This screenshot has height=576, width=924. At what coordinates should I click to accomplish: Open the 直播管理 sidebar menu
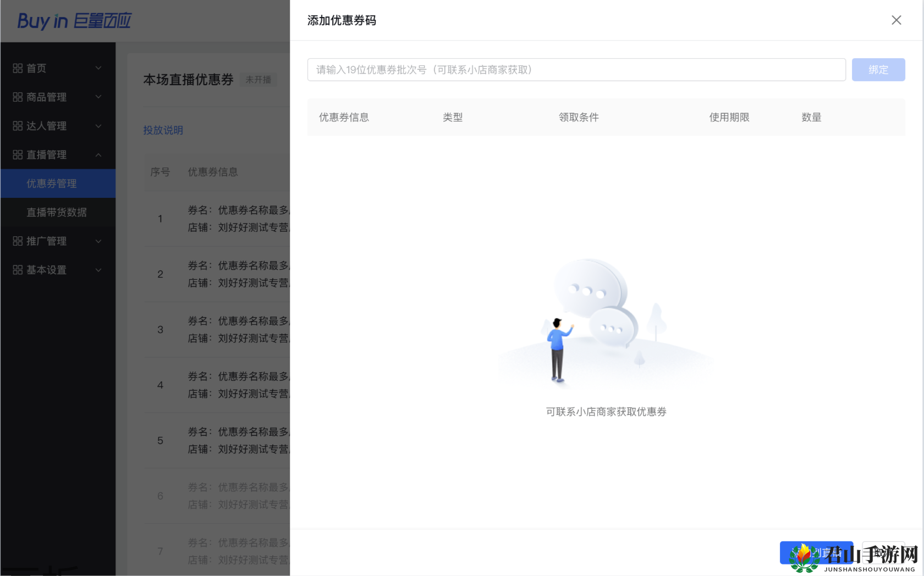pos(58,154)
